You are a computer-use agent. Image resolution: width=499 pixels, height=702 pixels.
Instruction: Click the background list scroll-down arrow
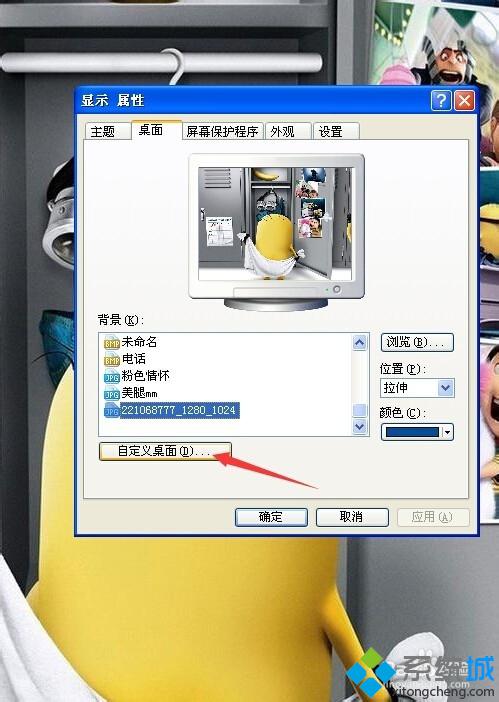tap(359, 426)
